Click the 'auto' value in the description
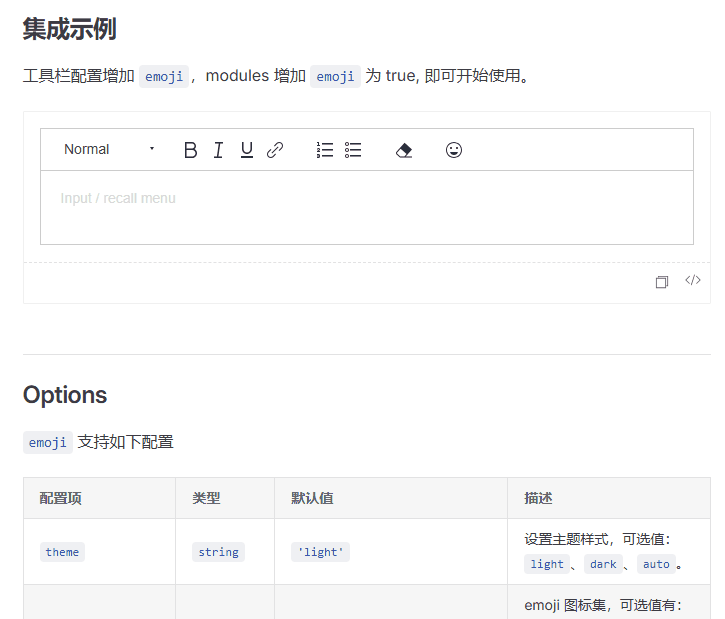 pyautogui.click(x=656, y=564)
